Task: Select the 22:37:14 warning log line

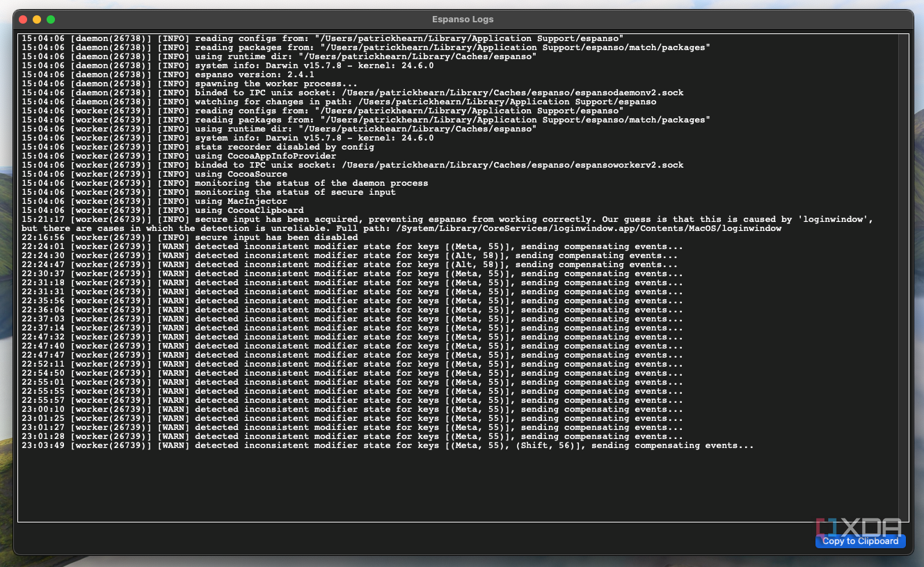Action: point(353,328)
